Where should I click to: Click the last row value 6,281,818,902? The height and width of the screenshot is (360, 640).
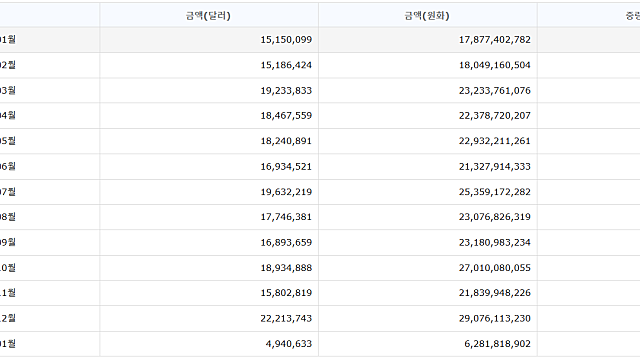point(497,344)
